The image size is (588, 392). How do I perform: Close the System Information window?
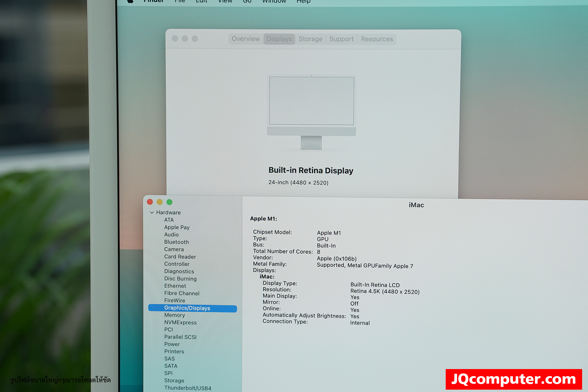pos(150,202)
